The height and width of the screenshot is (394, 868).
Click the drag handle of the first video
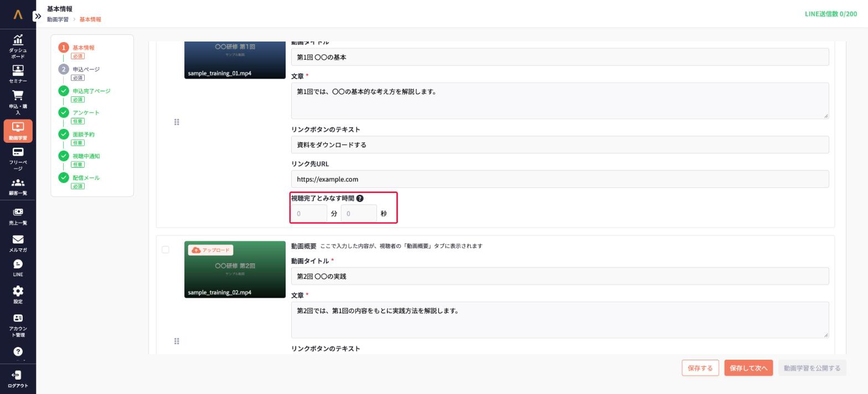177,122
